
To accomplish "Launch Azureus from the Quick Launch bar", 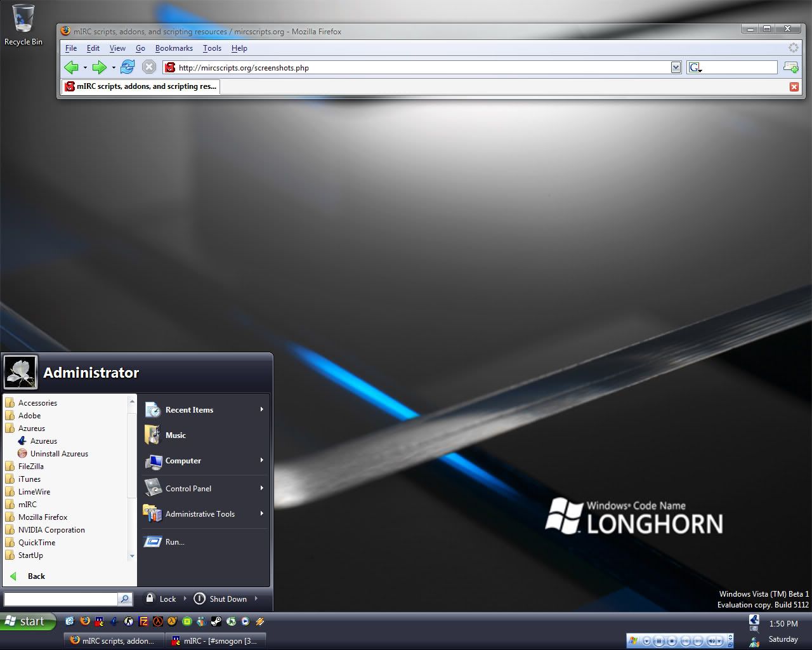I will click(114, 621).
